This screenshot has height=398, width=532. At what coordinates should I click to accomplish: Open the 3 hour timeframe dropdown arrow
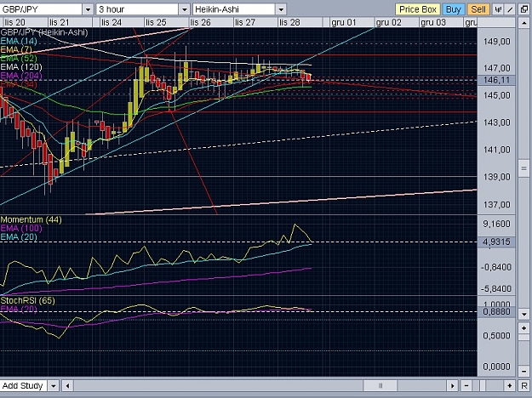point(184,9)
